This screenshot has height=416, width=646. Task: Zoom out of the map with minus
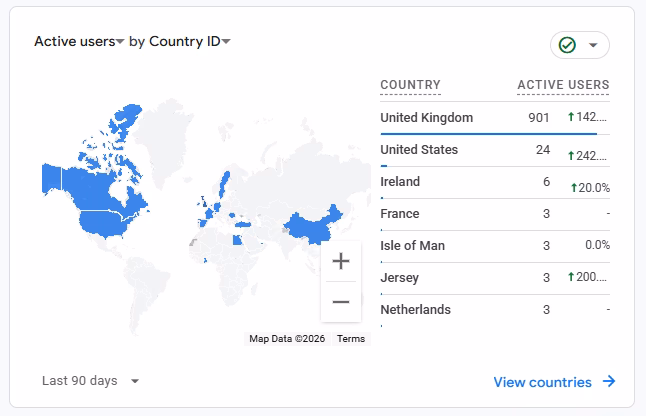(x=341, y=302)
